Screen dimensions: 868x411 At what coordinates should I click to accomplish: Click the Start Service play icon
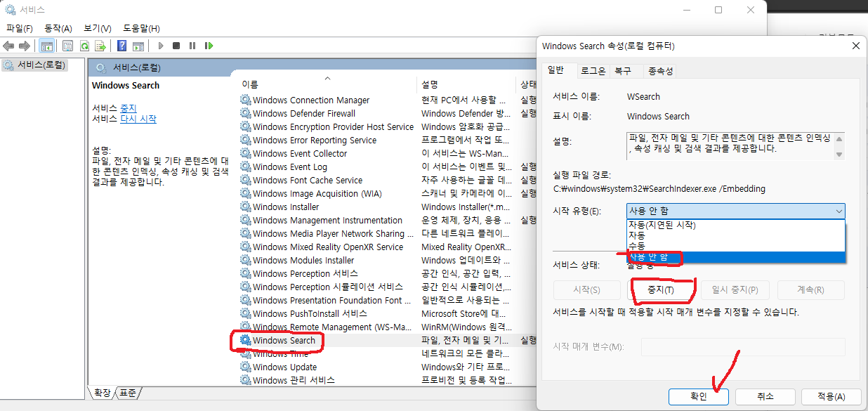point(161,46)
